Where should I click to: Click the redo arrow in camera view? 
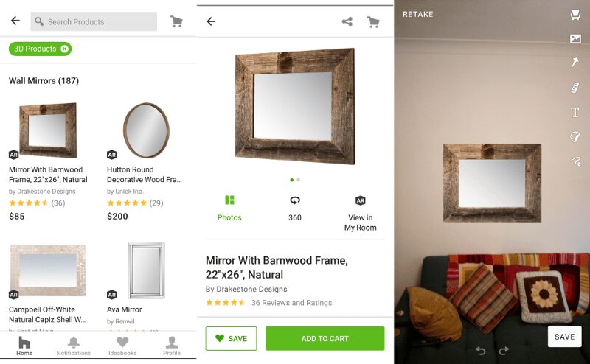pyautogui.click(x=504, y=351)
